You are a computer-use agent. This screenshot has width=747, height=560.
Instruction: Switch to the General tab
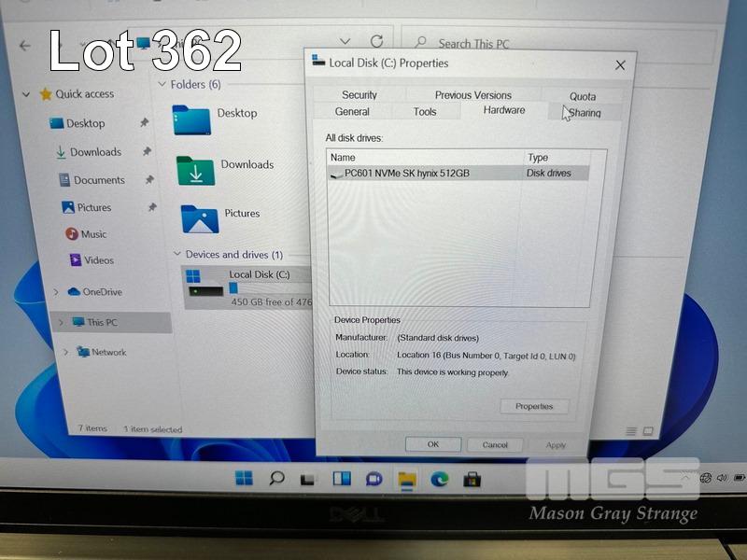[352, 112]
